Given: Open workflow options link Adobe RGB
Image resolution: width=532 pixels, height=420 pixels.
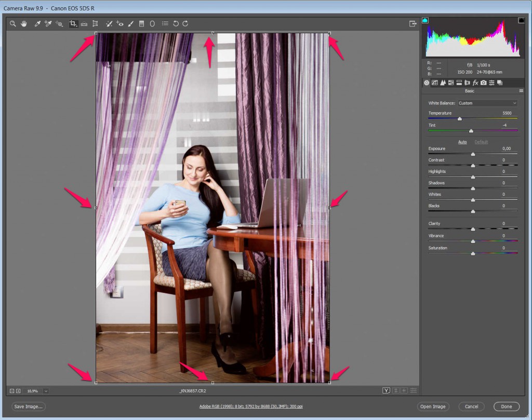Looking at the screenshot, I should [251, 407].
